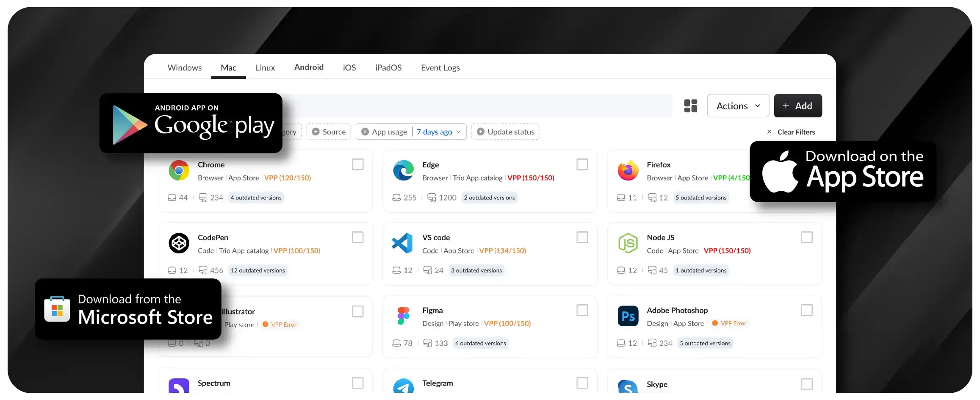Click the Spectrum app icon
This screenshot has width=980, height=400.
coord(179,386)
